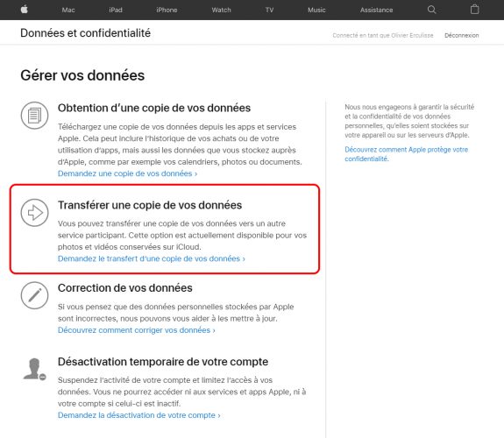Screen dimensions: 504x438
Task: Open the search magnifier icon
Action: [x=431, y=10]
